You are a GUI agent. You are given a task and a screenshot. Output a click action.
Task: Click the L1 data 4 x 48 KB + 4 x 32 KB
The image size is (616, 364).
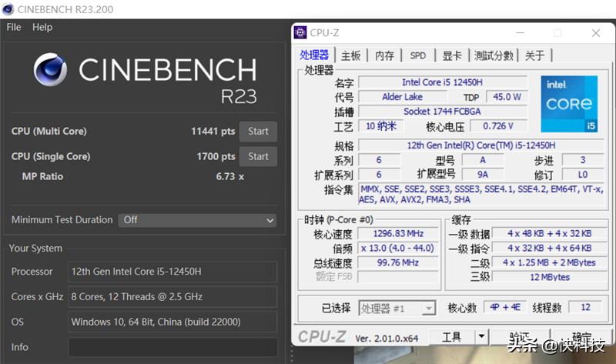click(x=550, y=234)
